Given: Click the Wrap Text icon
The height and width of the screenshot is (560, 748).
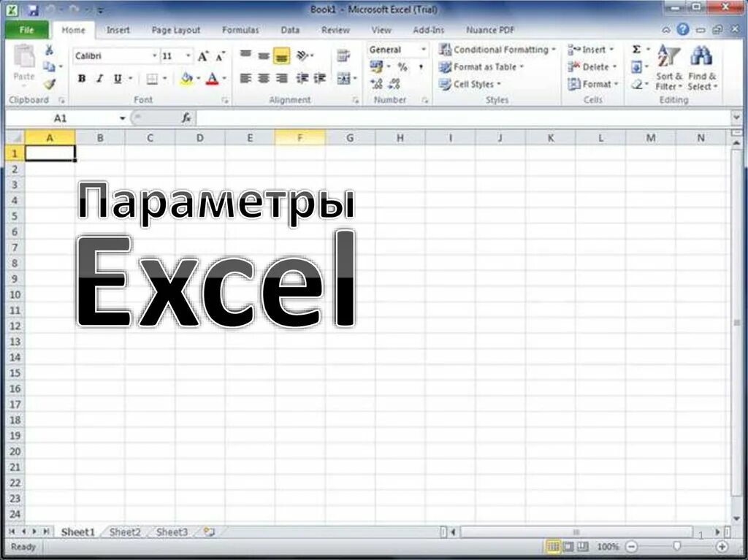Looking at the screenshot, I should click(x=343, y=55).
